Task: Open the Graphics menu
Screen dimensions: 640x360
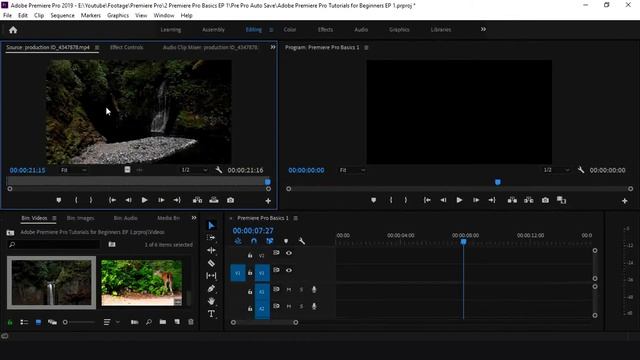Action: tap(118, 16)
